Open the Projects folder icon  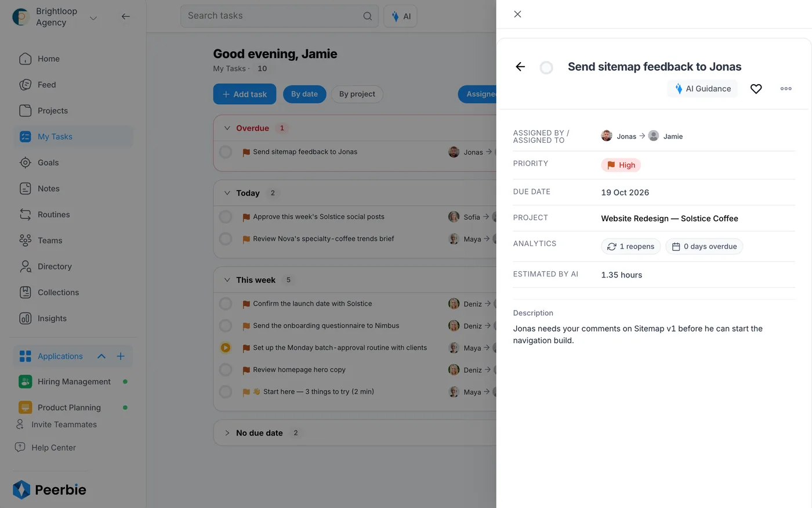[x=25, y=110]
